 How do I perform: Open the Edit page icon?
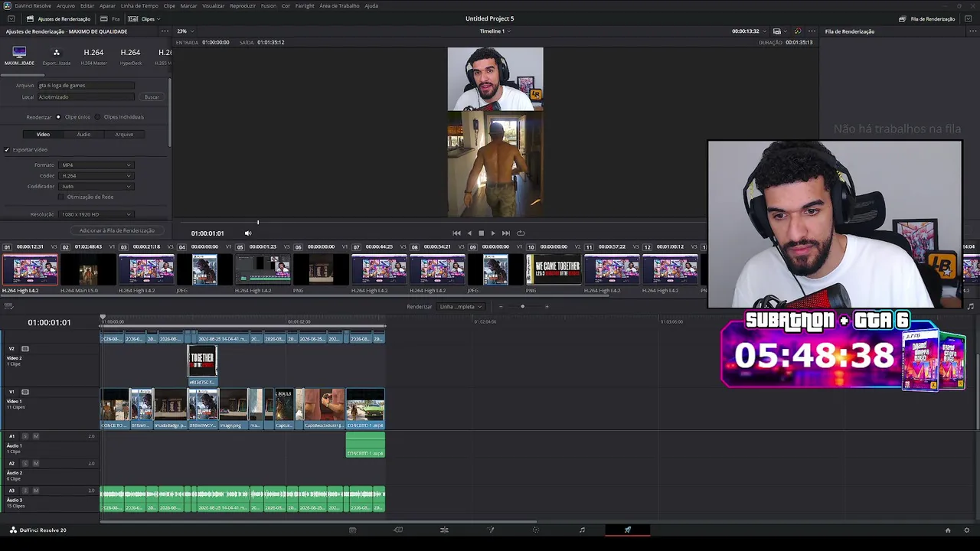[444, 530]
